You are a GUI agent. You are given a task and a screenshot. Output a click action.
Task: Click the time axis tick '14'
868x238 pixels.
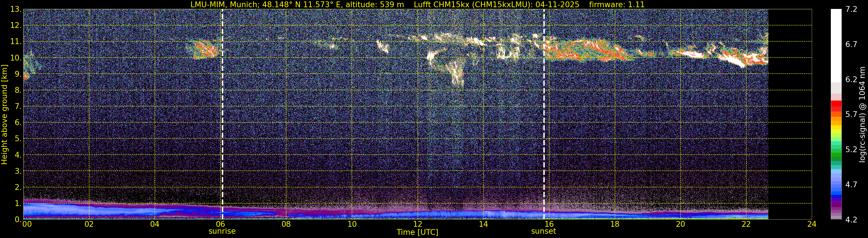[x=483, y=224]
